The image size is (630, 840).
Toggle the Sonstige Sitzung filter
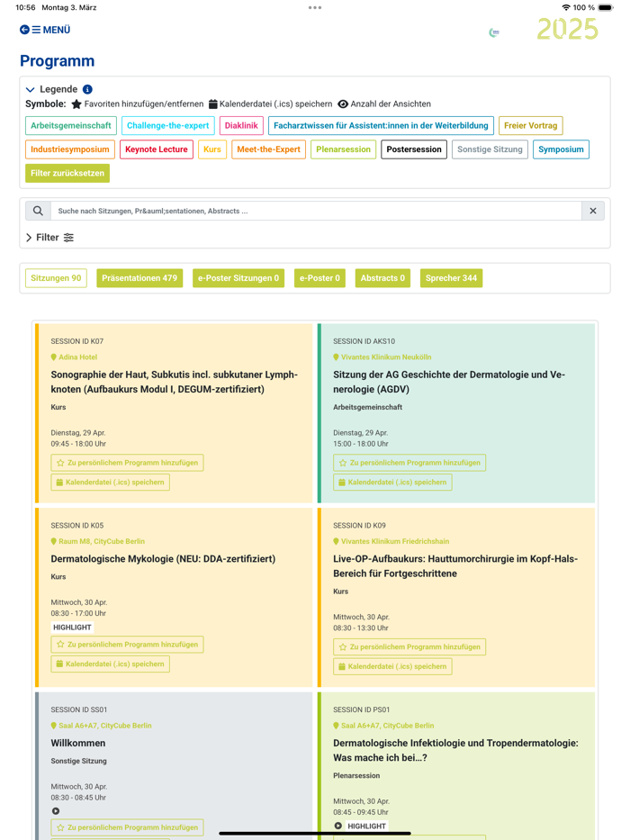490,149
